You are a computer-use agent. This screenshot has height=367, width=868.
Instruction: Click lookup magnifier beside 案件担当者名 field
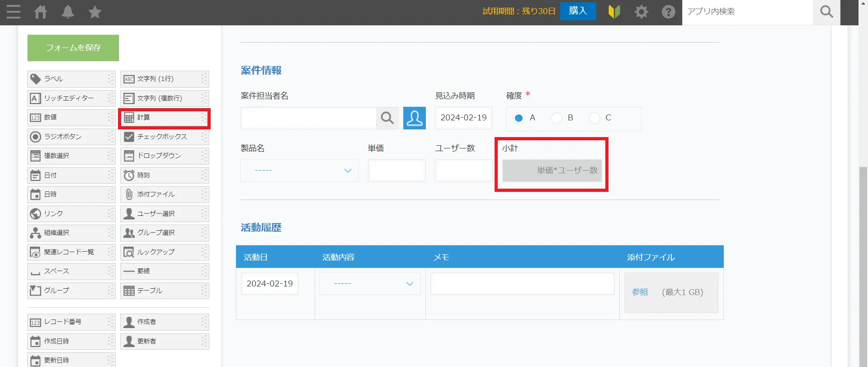tap(387, 118)
